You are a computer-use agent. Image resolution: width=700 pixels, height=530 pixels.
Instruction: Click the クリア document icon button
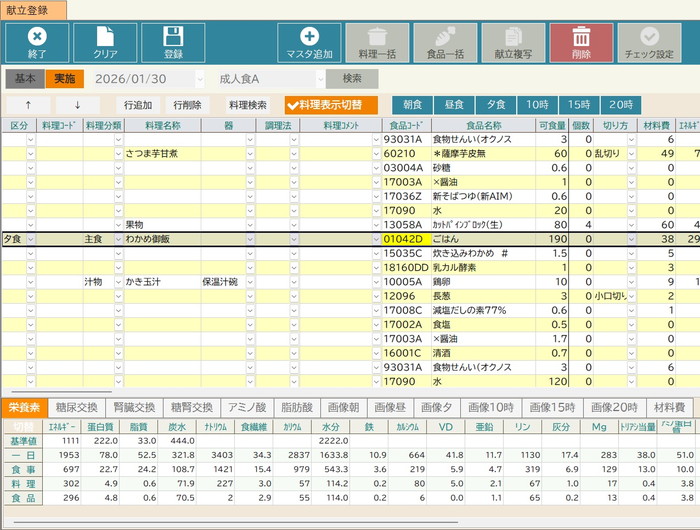(105, 43)
